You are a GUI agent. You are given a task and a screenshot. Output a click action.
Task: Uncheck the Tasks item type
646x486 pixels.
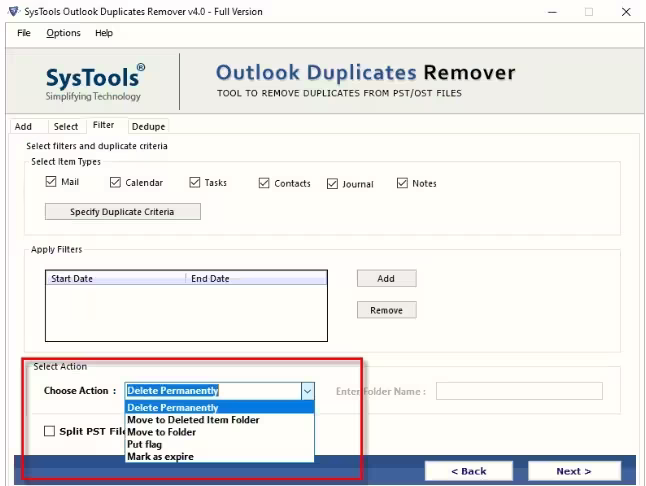point(195,182)
